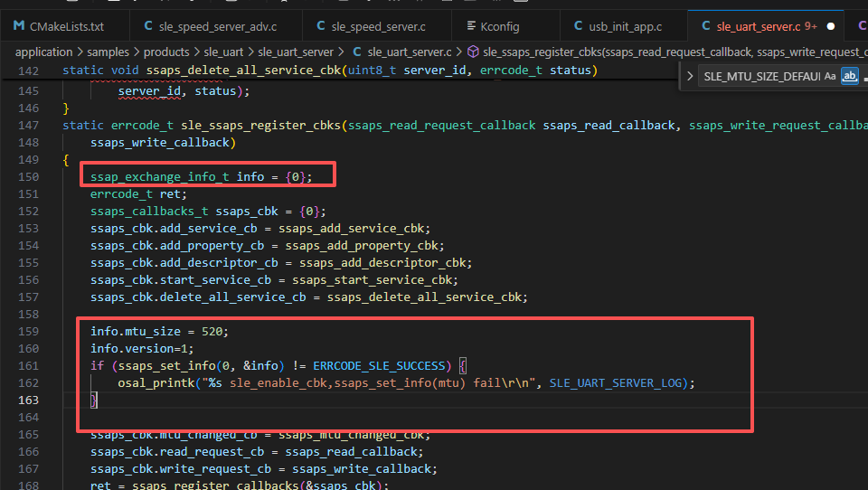
Task: Click the find search input field
Action: 759,77
